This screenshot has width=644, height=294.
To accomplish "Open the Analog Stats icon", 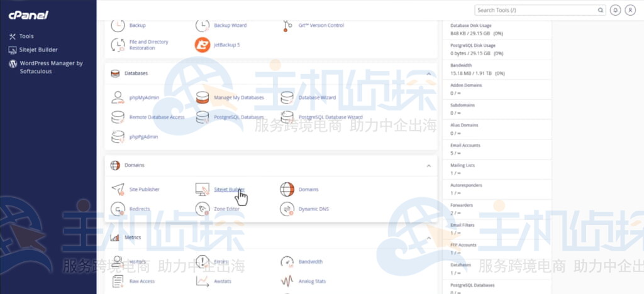I will click(287, 281).
